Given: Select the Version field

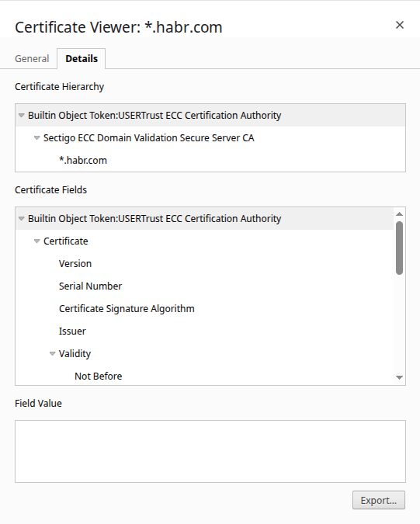Looking at the screenshot, I should (204, 264).
